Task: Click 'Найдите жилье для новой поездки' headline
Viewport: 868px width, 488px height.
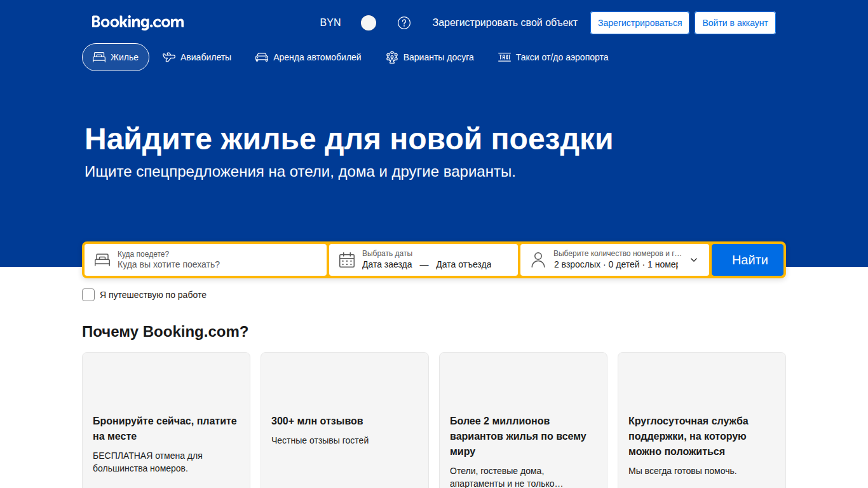Action: click(x=349, y=139)
